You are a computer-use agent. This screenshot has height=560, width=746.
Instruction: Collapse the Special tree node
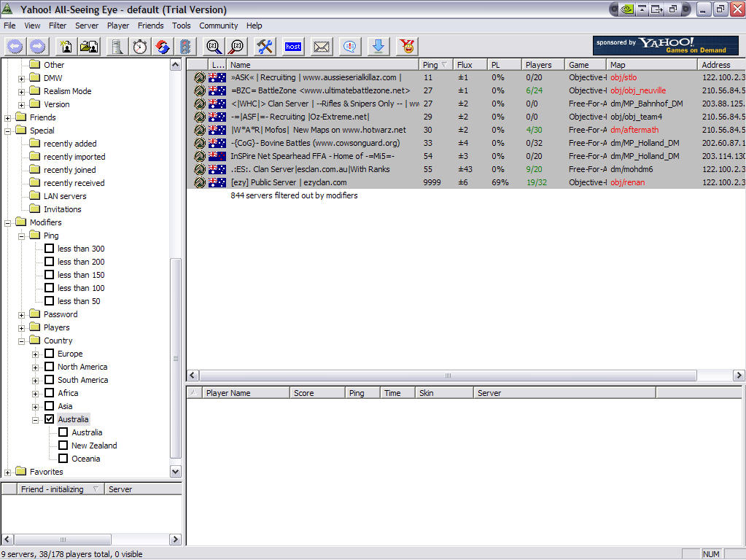[7, 131]
